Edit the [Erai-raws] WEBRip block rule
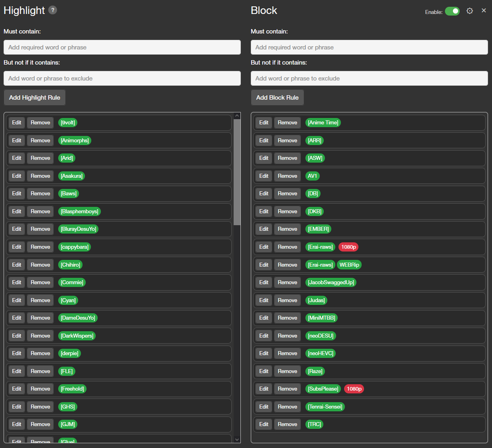This screenshot has height=448, width=492. (x=264, y=265)
